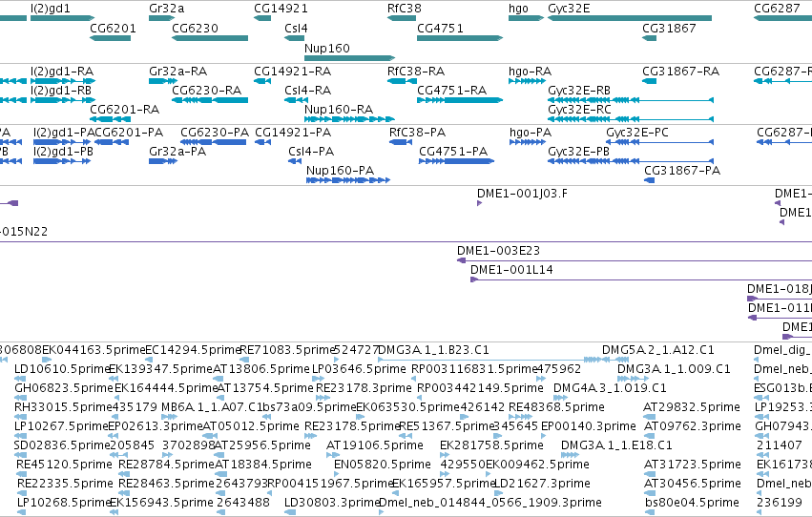Click the Gr32a-PA protein glyph
The height and width of the screenshot is (517, 812).
coord(163,161)
